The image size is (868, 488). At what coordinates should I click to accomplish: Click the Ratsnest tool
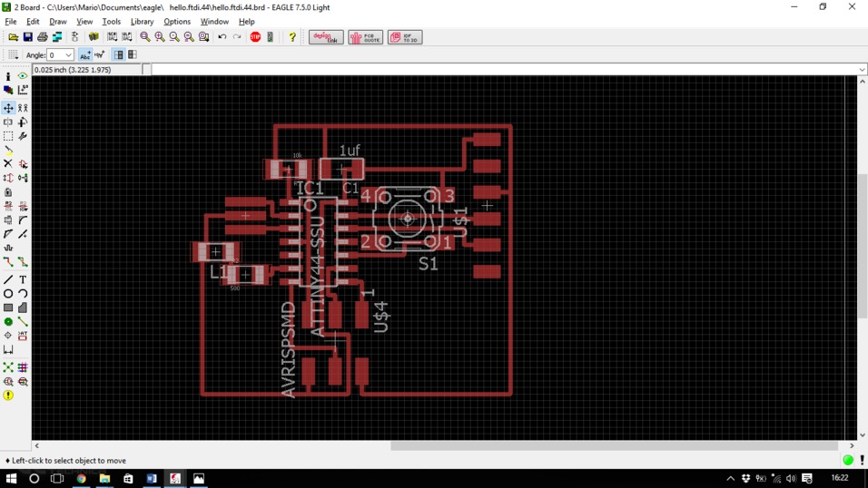click(x=8, y=367)
